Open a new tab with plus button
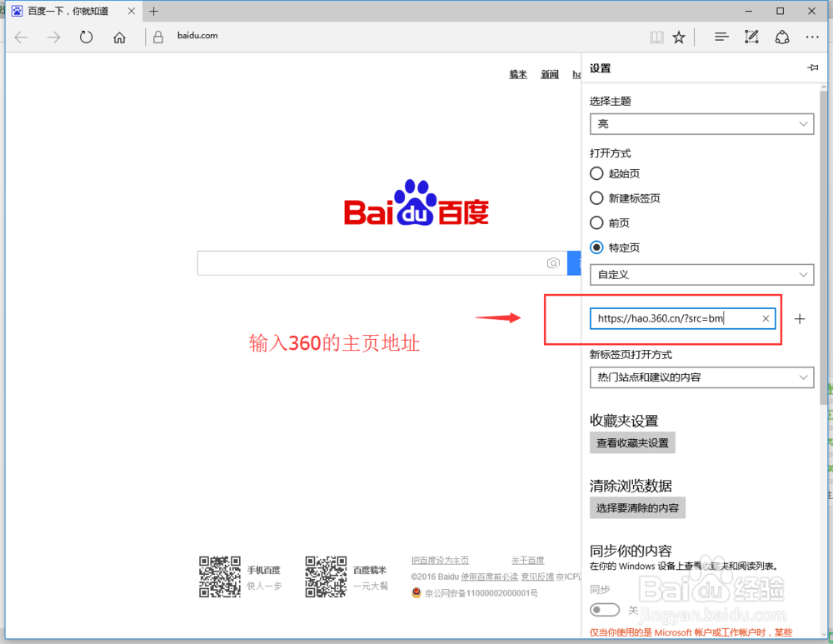Screen dimensions: 833x644 pyautogui.click(x=154, y=11)
